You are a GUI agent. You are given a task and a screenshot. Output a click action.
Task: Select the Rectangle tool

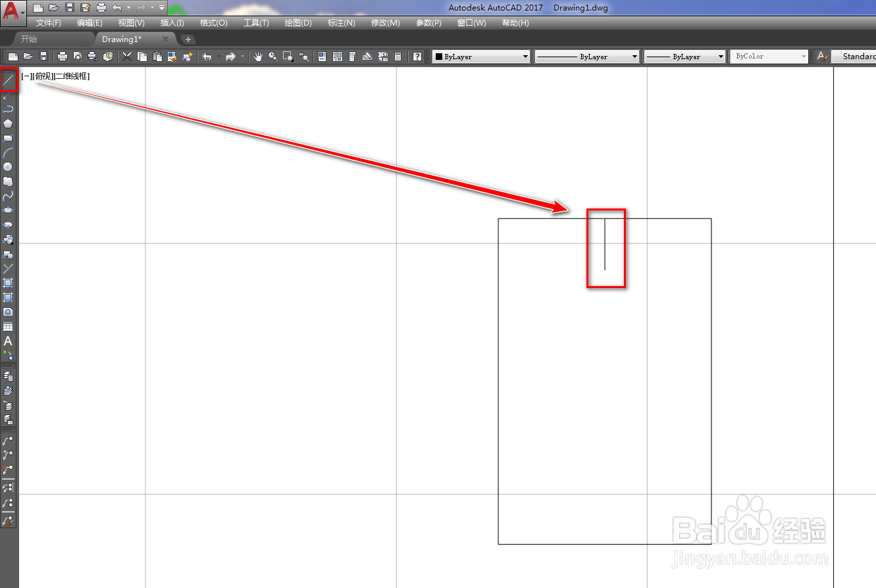point(8,138)
